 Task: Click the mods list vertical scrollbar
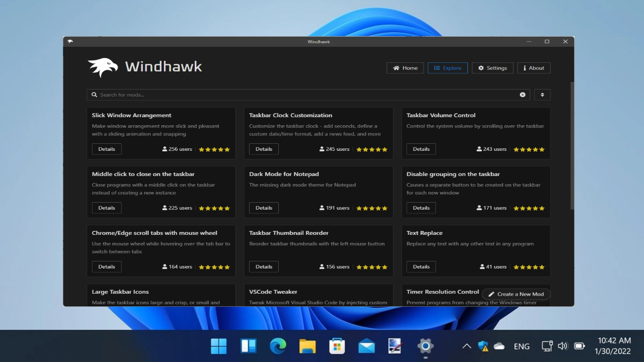click(572, 146)
